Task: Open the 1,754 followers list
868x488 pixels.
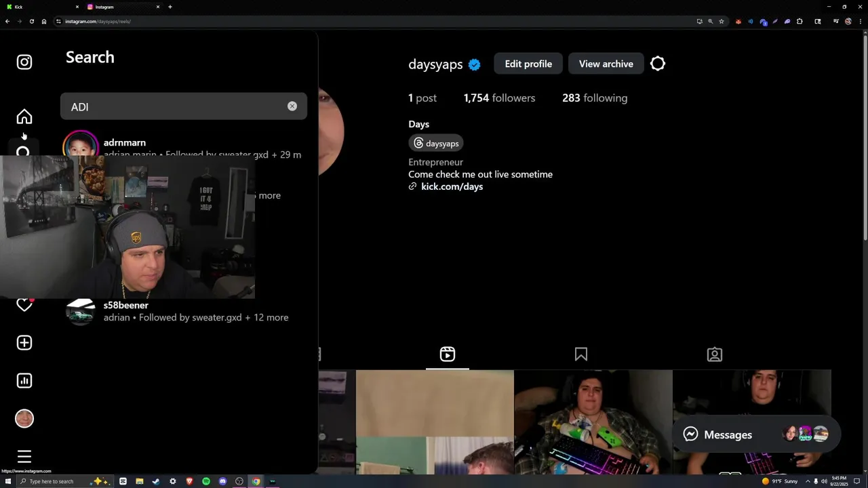Action: coord(500,98)
